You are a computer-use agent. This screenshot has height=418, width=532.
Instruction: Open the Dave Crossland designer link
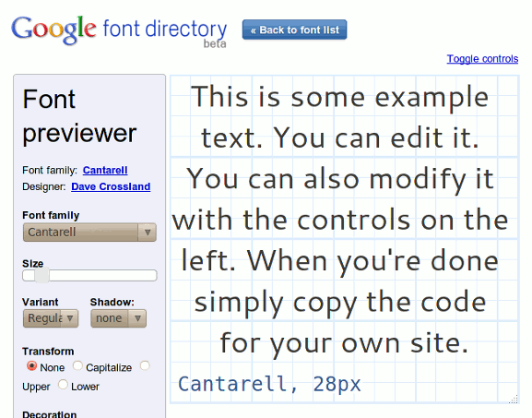point(111,186)
